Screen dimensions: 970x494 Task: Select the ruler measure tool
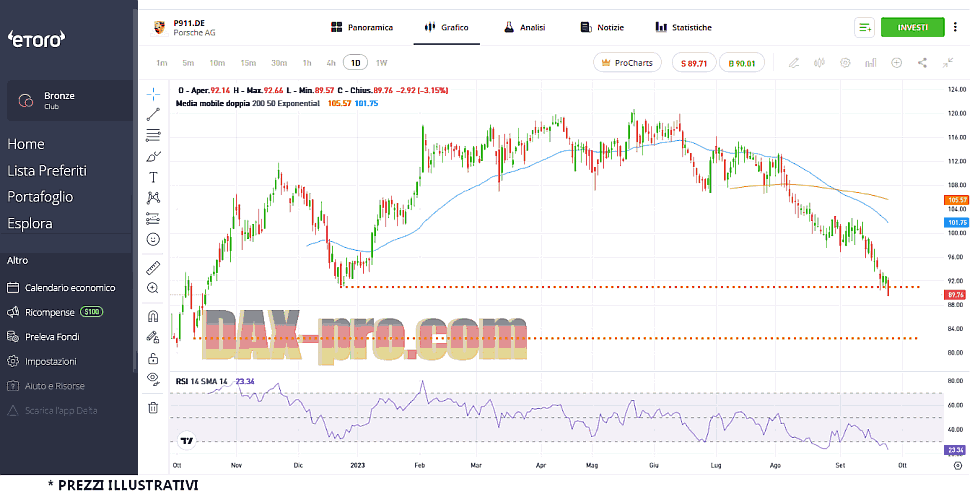coord(153,268)
